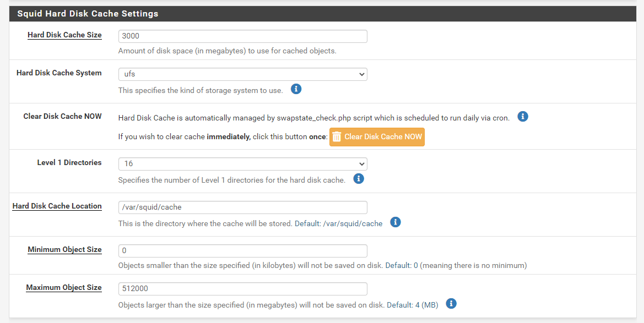This screenshot has height=323, width=644.
Task: Click 'This specifies the kind of storage system' text
Action: (x=201, y=90)
